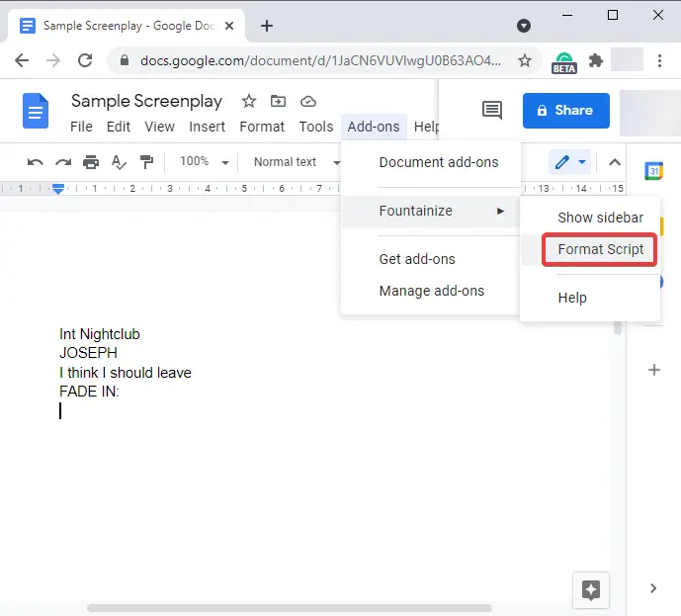Open the 100% zoom dropdown
The image size is (681, 616).
[204, 161]
